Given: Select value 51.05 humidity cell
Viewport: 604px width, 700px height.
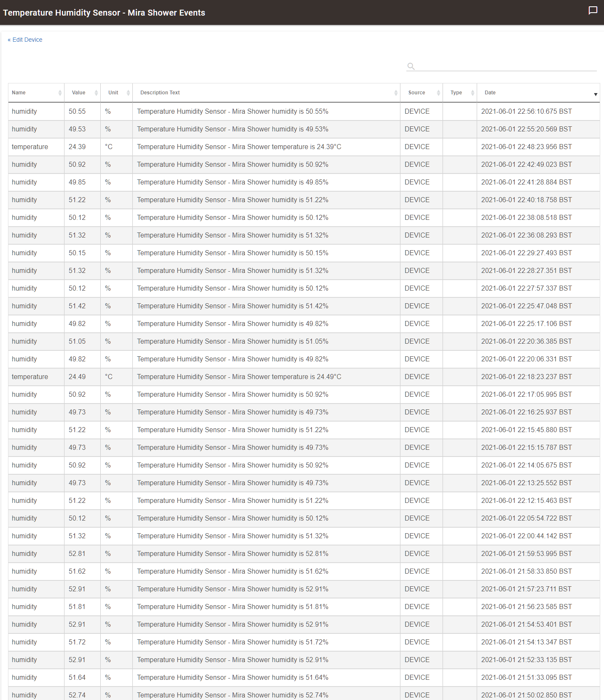Looking at the screenshot, I should (x=77, y=342).
